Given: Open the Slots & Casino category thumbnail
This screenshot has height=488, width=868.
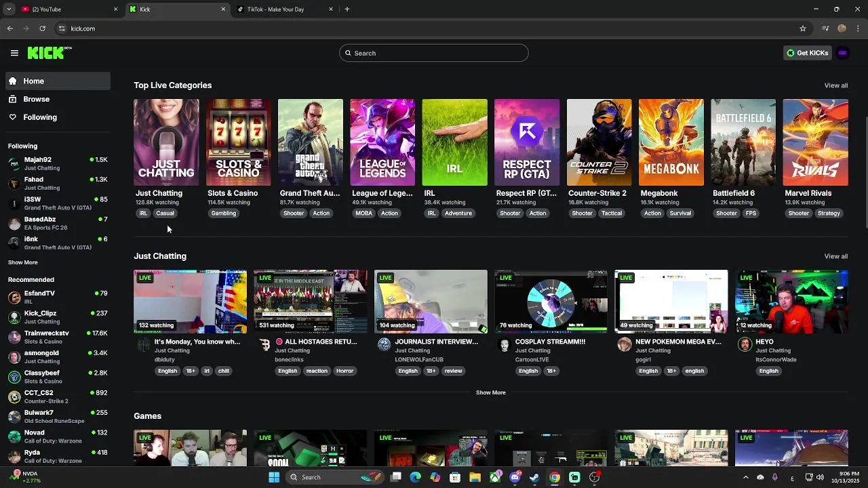Looking at the screenshot, I should 238,142.
